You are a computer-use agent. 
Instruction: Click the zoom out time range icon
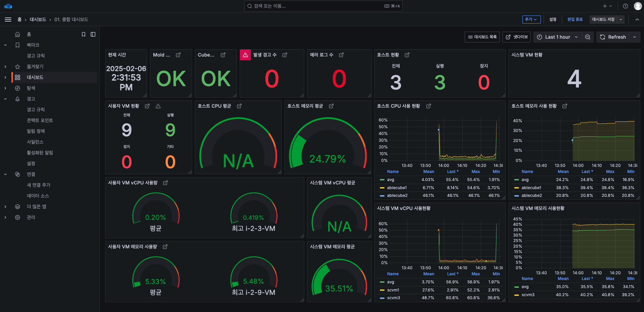pos(587,37)
